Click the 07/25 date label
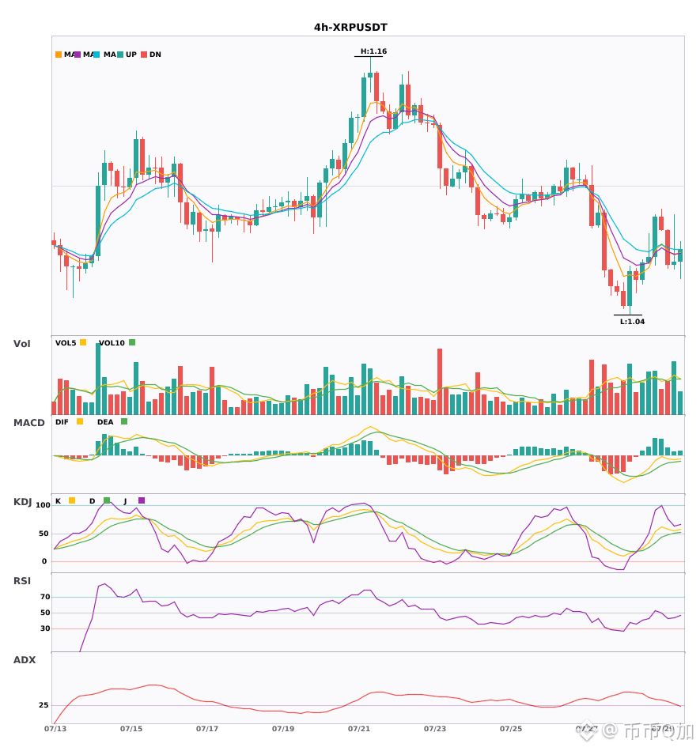Image resolution: width=700 pixels, height=751 pixels. pos(511,729)
